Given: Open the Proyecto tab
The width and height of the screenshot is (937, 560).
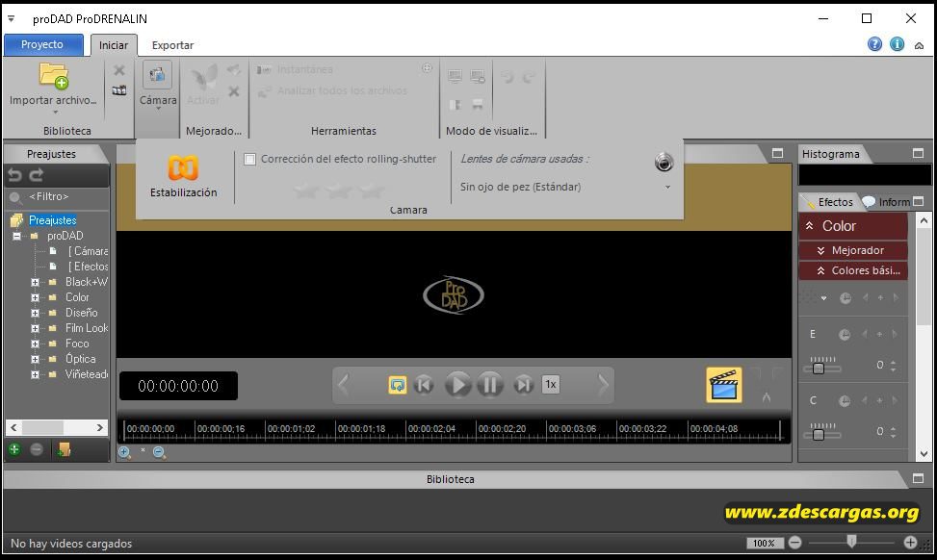Looking at the screenshot, I should click(42, 45).
